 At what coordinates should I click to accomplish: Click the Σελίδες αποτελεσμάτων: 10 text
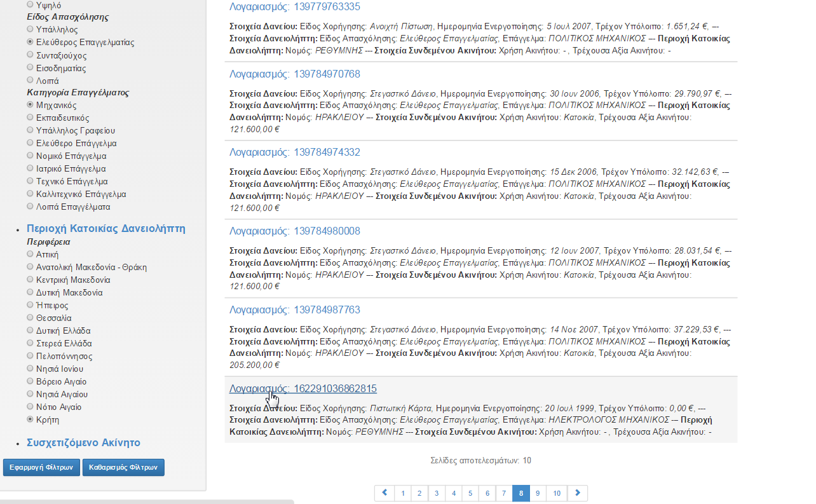(480, 461)
